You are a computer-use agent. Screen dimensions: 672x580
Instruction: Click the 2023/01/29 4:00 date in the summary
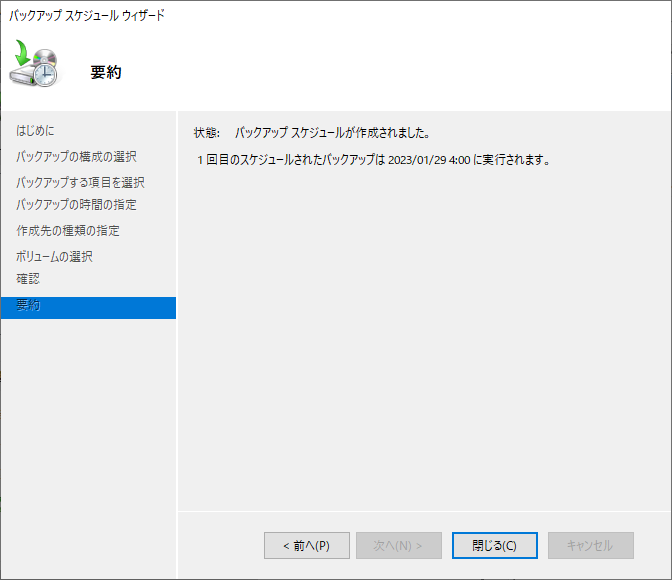tap(430, 160)
